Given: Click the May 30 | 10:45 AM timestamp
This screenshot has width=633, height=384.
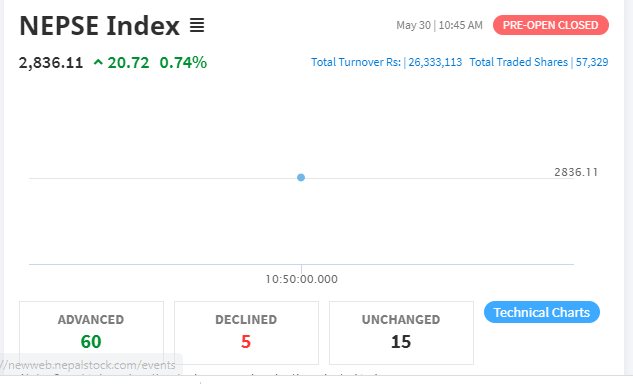Looking at the screenshot, I should [439, 25].
